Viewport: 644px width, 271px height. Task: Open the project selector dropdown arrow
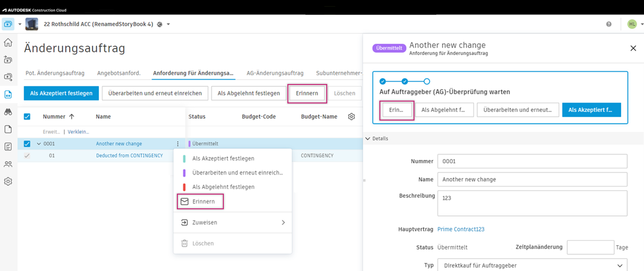click(x=168, y=24)
